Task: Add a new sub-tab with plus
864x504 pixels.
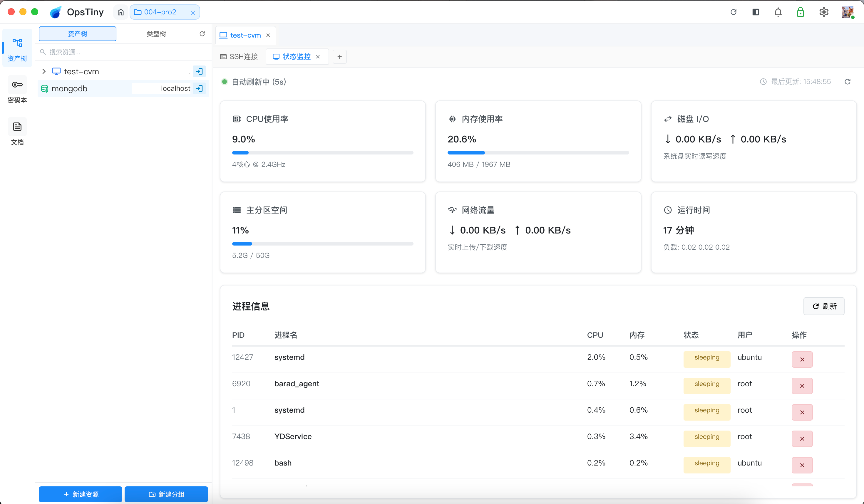Action: click(x=339, y=56)
